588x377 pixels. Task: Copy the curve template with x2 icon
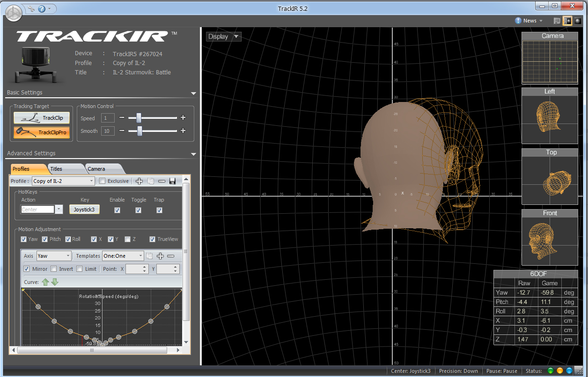(149, 256)
